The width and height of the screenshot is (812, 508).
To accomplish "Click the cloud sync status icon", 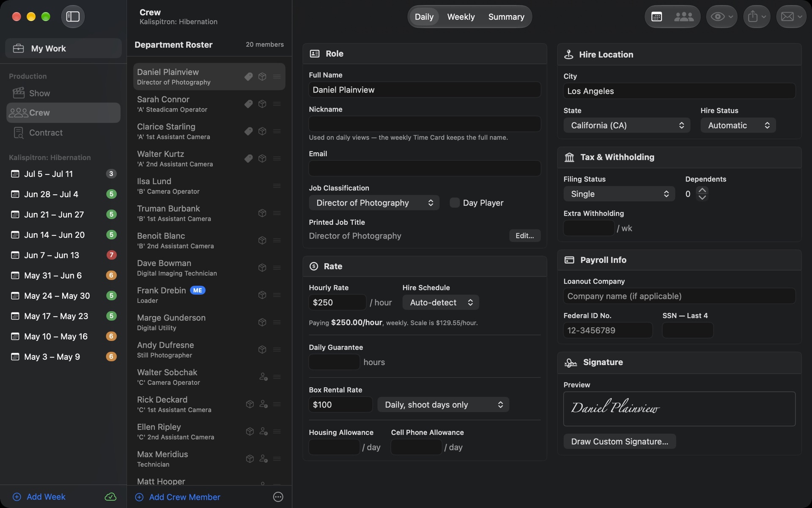I will 110,497.
